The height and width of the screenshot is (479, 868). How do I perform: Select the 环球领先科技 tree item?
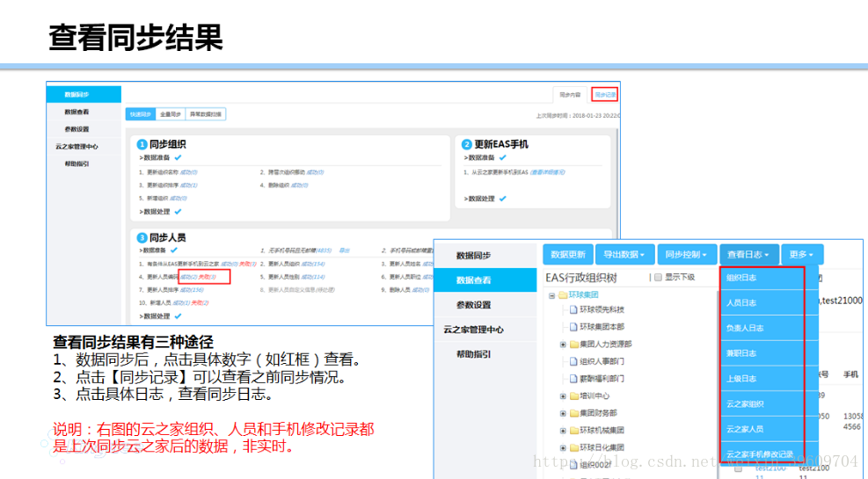(x=602, y=309)
